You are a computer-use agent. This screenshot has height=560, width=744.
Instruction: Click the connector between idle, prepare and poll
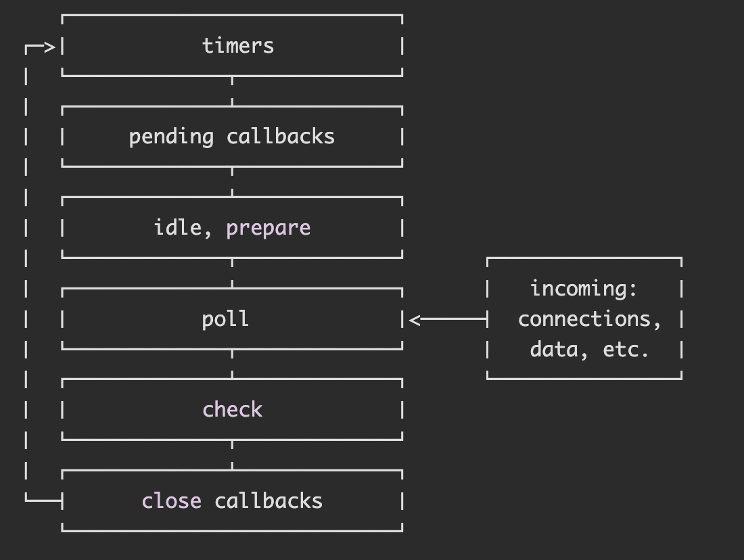(233, 273)
